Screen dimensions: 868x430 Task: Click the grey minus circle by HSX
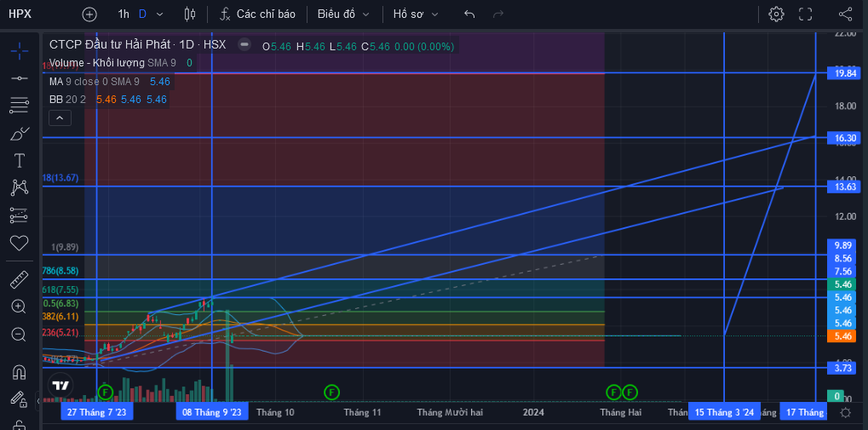click(x=244, y=45)
